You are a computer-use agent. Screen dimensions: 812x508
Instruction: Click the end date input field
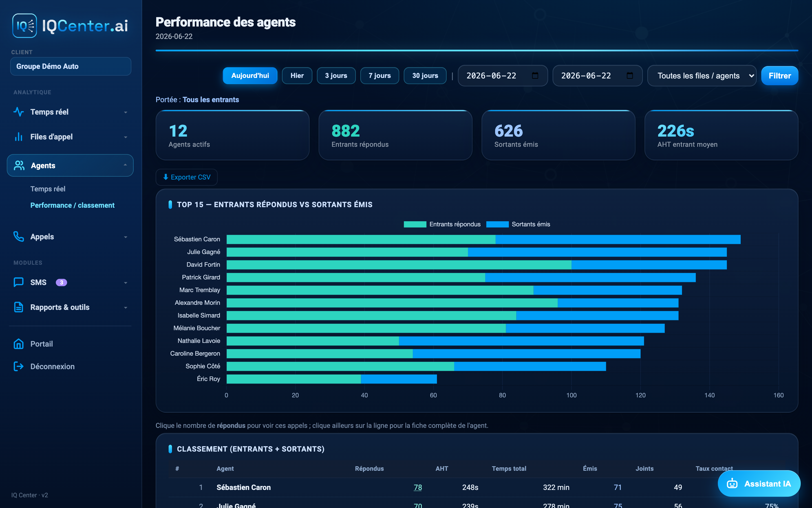(598, 76)
